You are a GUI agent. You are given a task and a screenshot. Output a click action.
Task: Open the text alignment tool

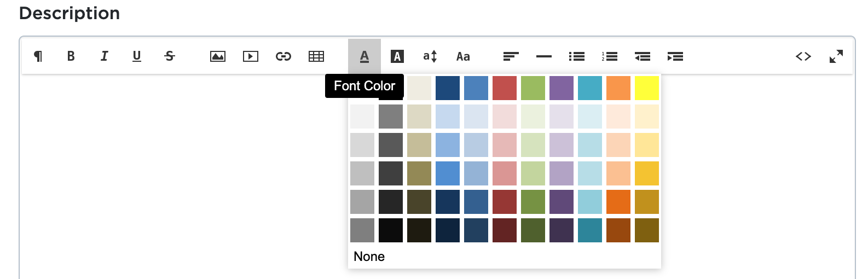pyautogui.click(x=511, y=56)
